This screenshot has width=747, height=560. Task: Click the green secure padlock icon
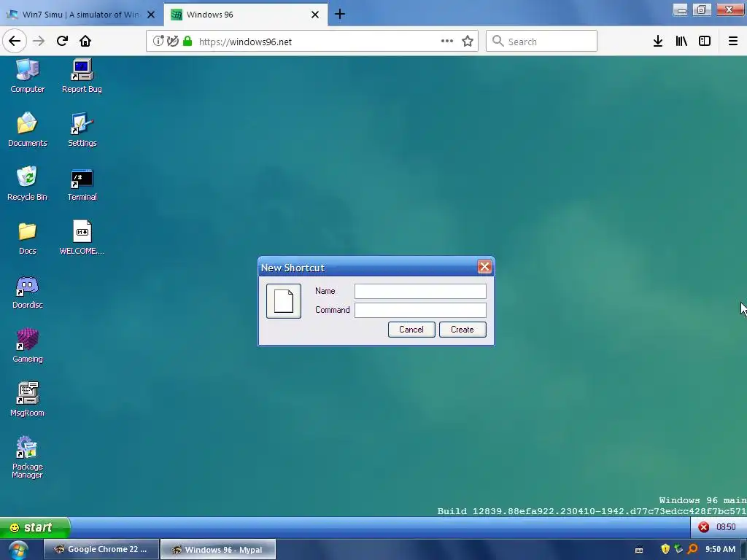click(x=187, y=41)
